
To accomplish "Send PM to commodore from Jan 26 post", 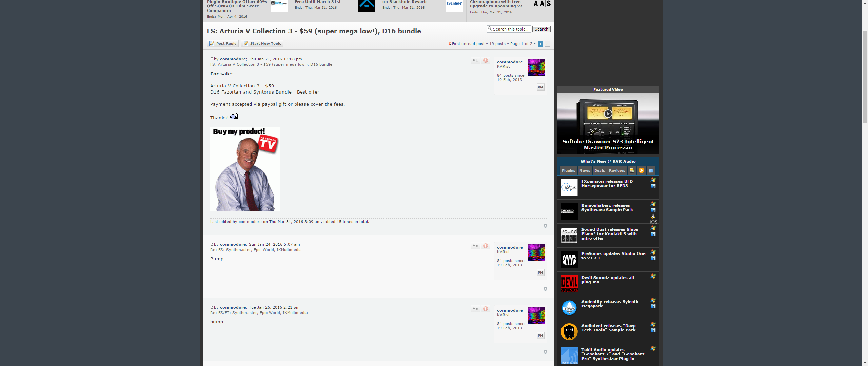I will point(540,335).
